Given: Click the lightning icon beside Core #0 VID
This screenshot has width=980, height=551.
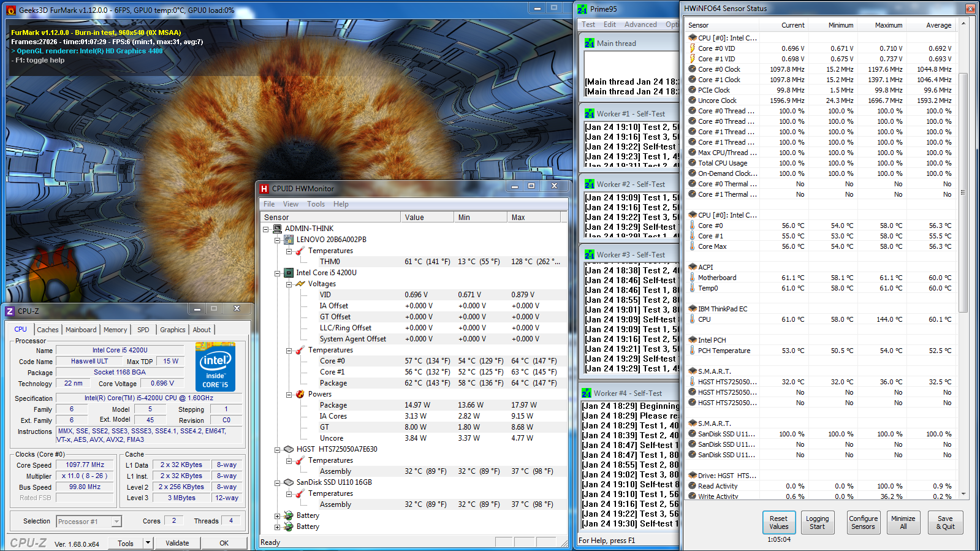Looking at the screenshot, I should click(x=693, y=48).
